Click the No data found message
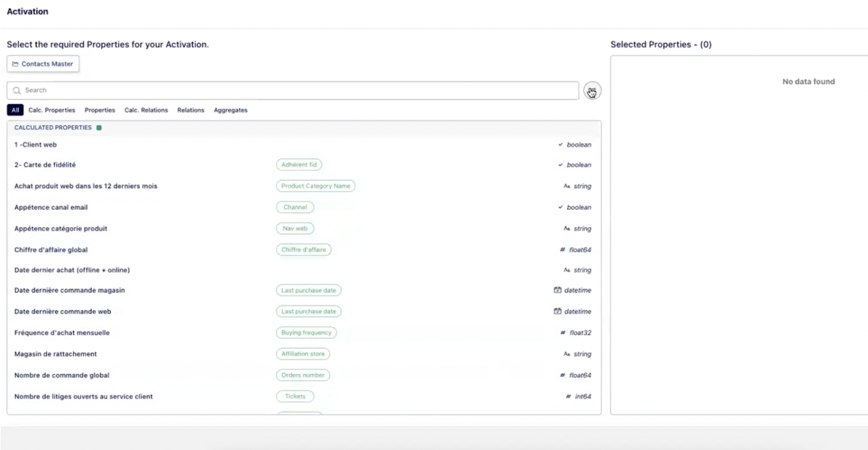Screen dimensions: 868x450 click(x=808, y=81)
